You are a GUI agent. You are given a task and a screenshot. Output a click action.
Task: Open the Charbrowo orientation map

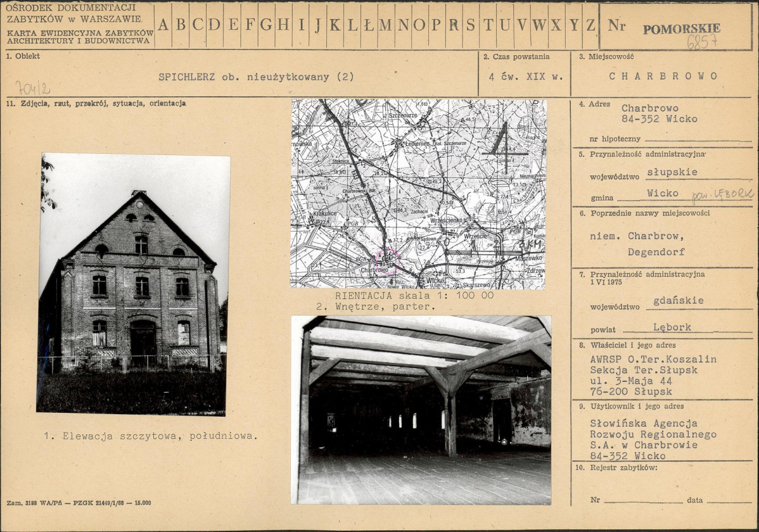click(x=418, y=194)
